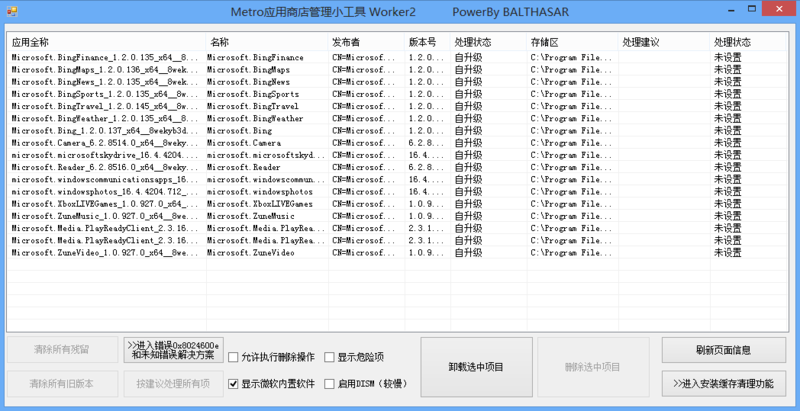Viewport: 800px width, 411px height.
Task: Select Microsoft.ZuneMusic_1.0.927.0 row
Action: 397,216
